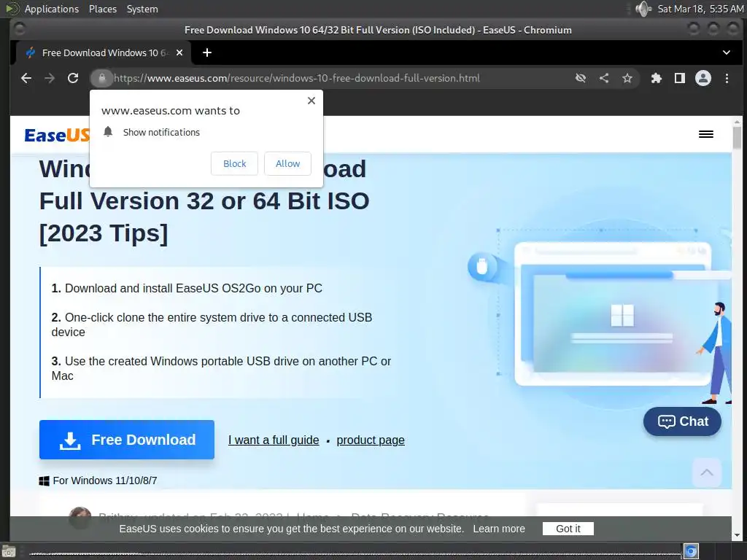The image size is (747, 560).
Task: Accept cookies with Got it
Action: (x=568, y=529)
